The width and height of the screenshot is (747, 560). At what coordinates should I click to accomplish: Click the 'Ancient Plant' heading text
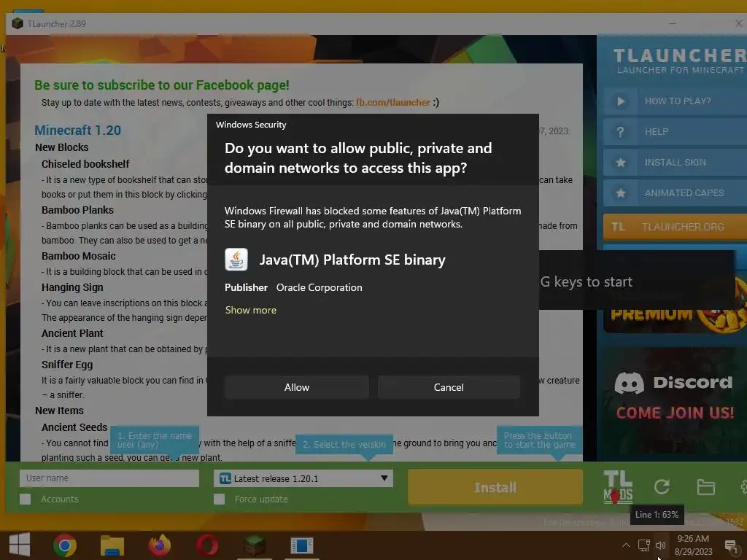tap(72, 333)
